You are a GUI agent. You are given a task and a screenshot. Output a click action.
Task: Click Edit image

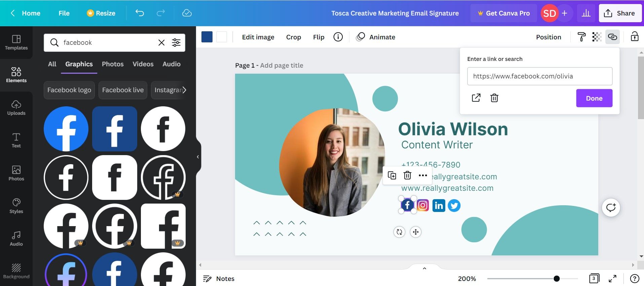tap(258, 37)
